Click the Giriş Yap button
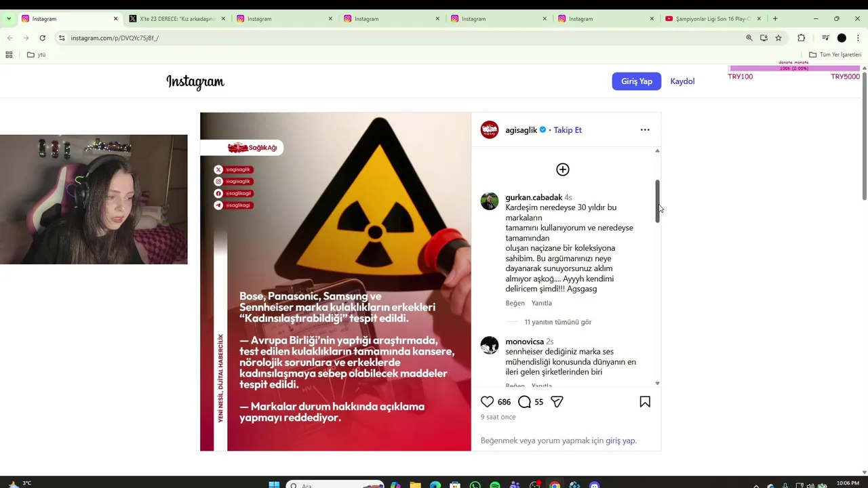868x488 pixels. click(637, 81)
